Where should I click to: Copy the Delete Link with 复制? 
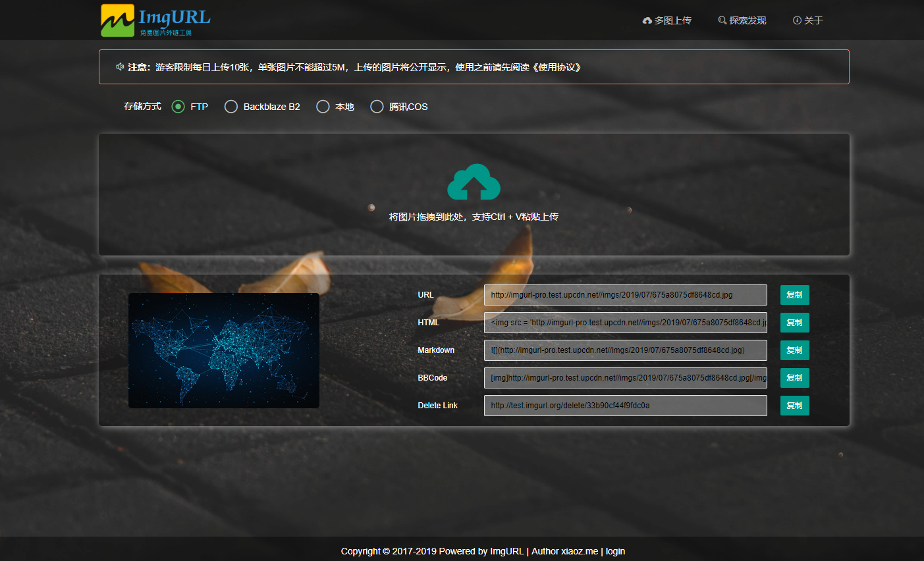pos(795,406)
